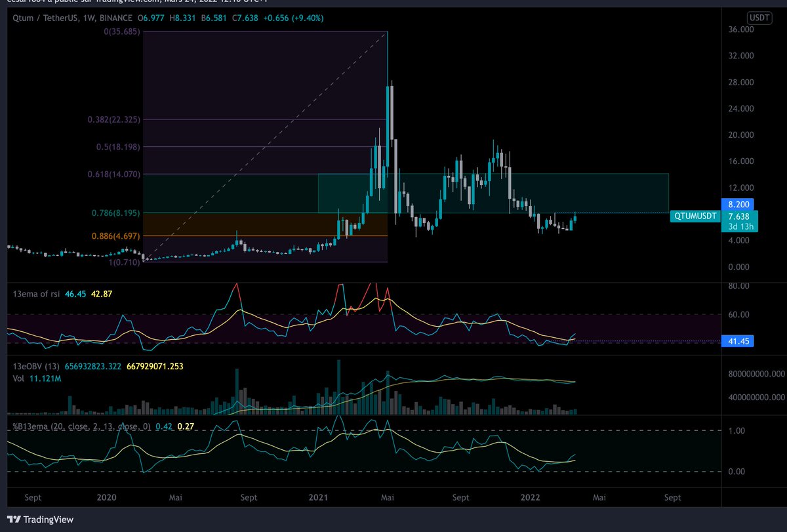Click the 0.618(14.070) Fibonacci level label

point(114,174)
